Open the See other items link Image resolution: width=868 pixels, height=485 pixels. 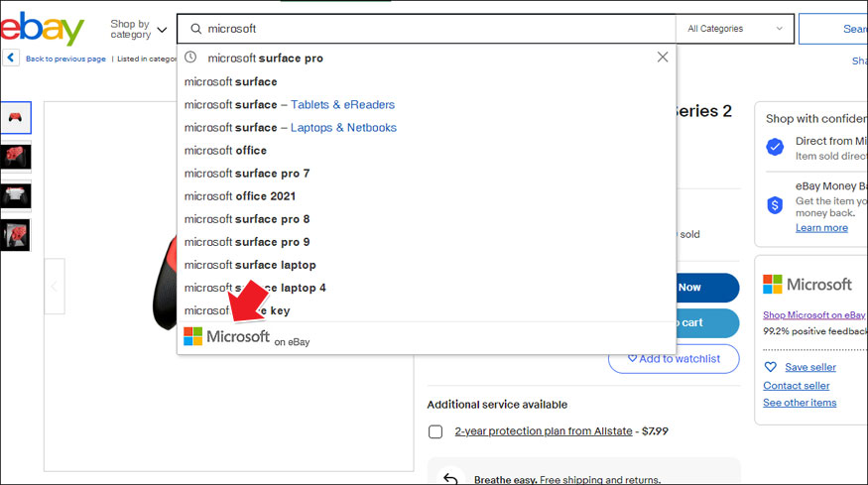pyautogui.click(x=800, y=403)
